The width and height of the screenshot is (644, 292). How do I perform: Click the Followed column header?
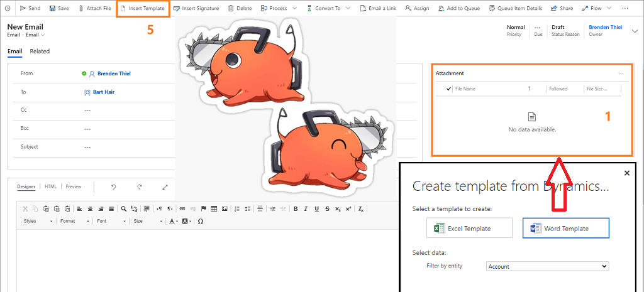[558, 89]
